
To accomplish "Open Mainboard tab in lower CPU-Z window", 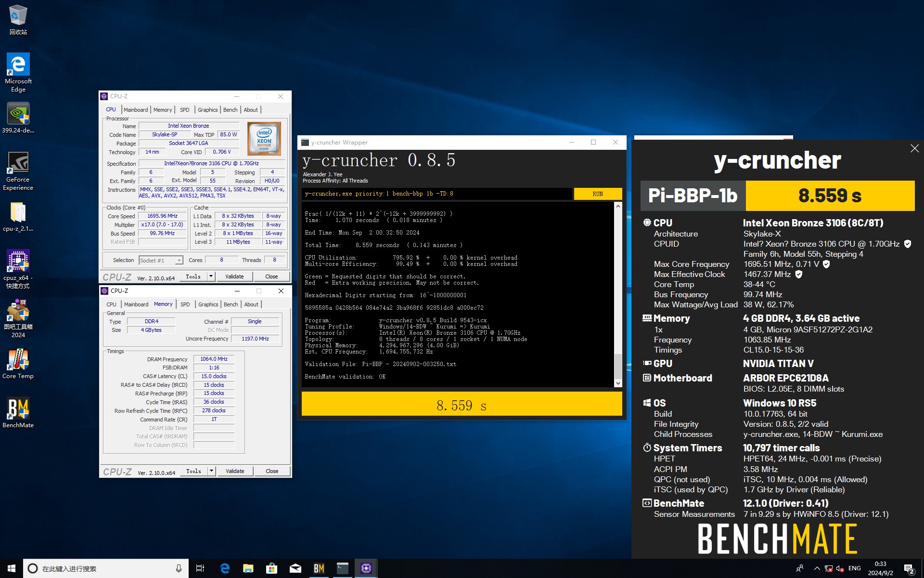I will pos(136,304).
